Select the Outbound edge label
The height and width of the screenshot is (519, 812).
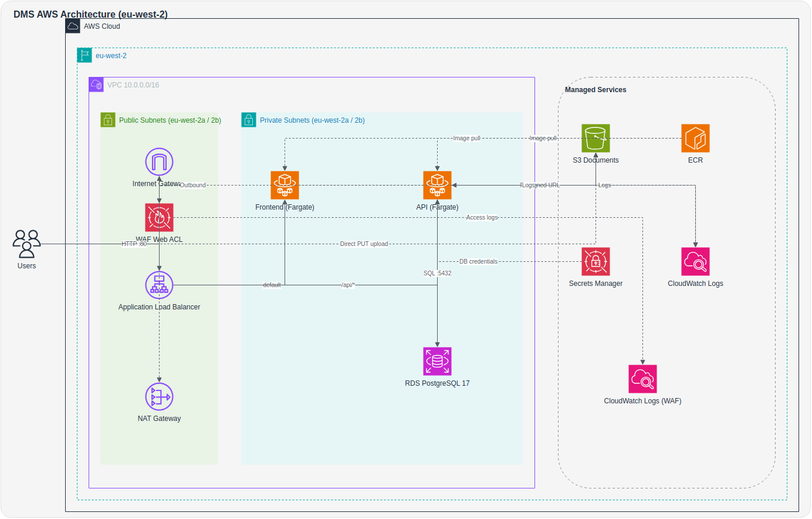[192, 185]
